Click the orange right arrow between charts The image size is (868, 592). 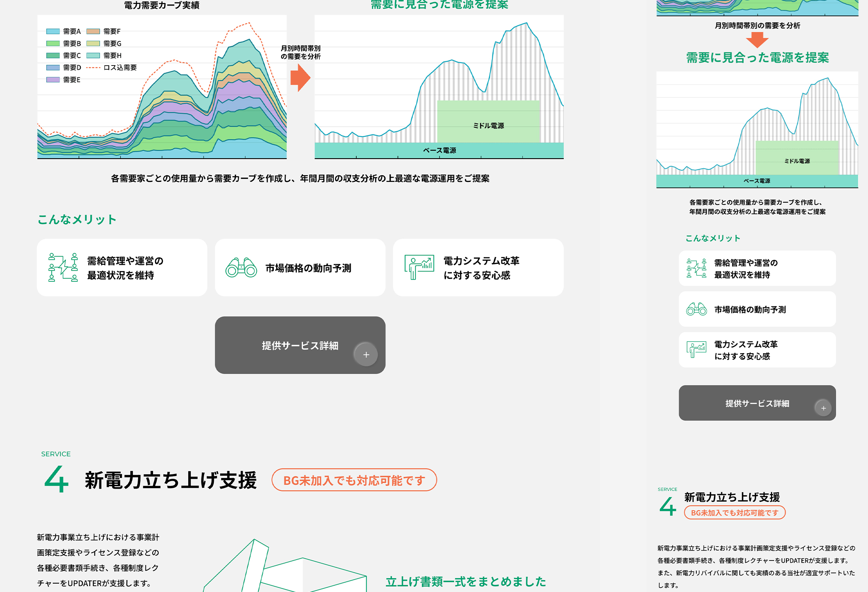(300, 78)
